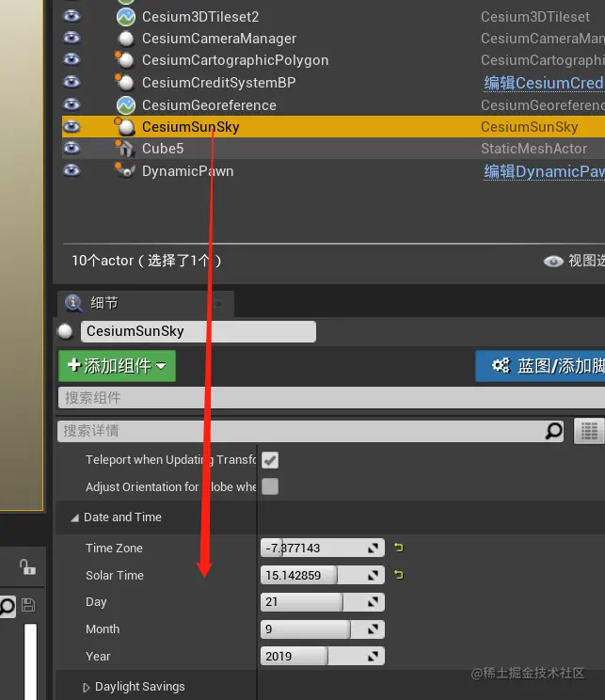Click the Cesium3DTileset2 actor icon
Image resolution: width=605 pixels, height=700 pixels.
coord(126,17)
